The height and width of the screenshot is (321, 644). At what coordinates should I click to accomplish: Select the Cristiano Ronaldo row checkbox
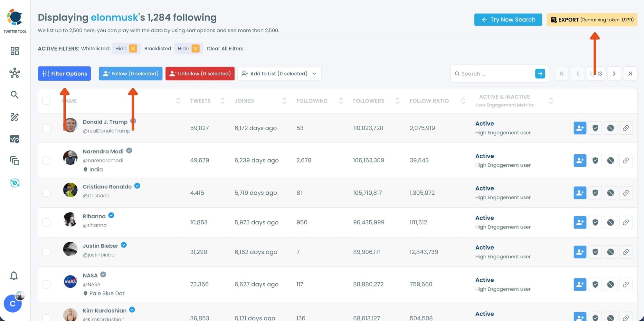(x=46, y=193)
